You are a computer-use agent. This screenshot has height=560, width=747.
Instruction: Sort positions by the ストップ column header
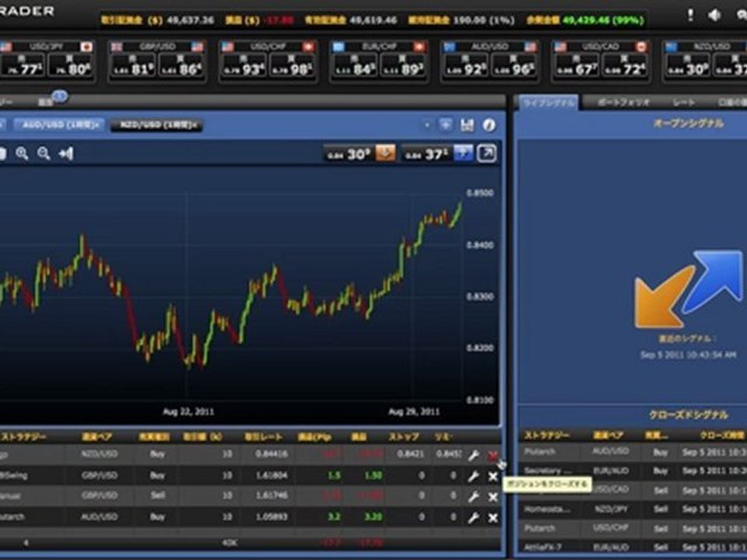pyautogui.click(x=405, y=437)
